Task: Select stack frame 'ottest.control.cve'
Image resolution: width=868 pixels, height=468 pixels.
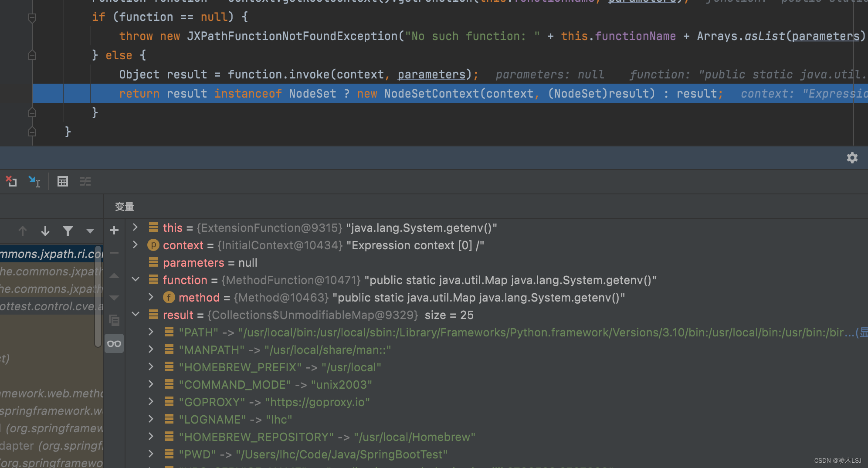Action: [x=51, y=306]
